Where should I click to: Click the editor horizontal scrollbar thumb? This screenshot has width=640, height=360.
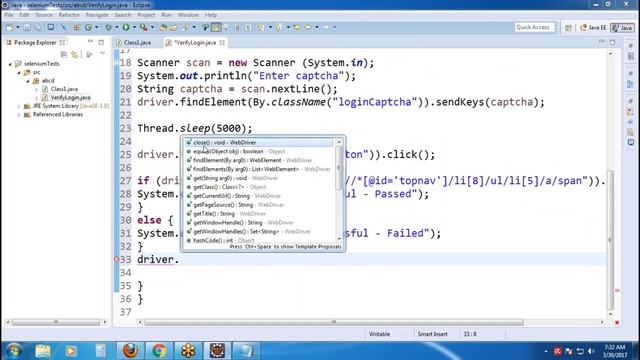coord(333,322)
